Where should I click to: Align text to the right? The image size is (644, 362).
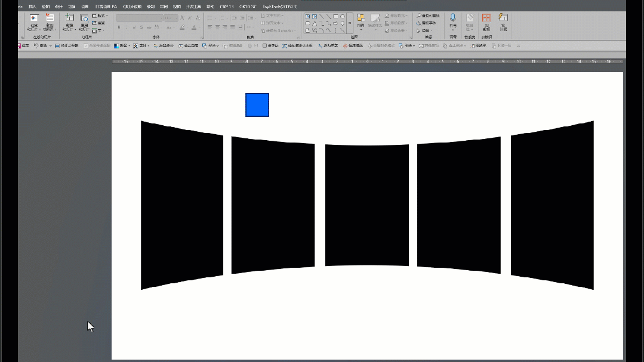(x=225, y=27)
